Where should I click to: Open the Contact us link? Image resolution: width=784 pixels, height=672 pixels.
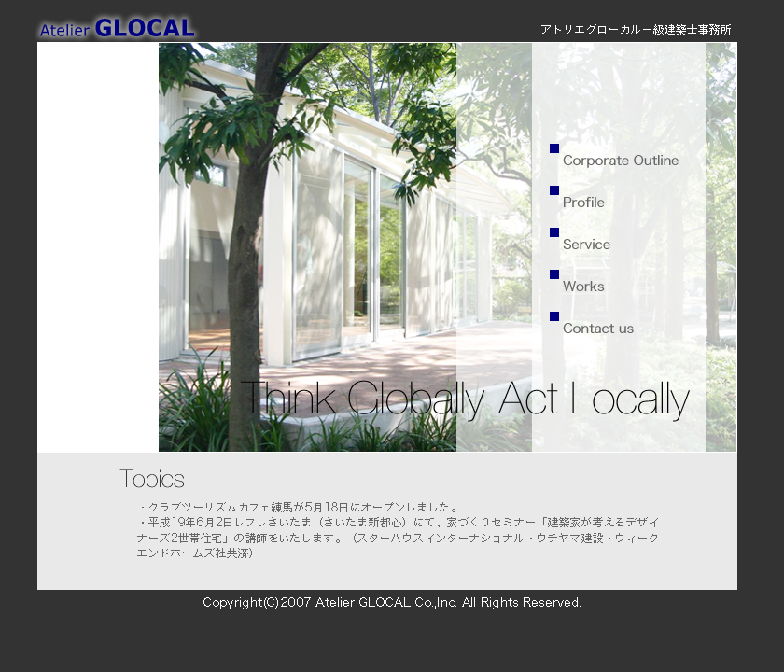tap(598, 329)
